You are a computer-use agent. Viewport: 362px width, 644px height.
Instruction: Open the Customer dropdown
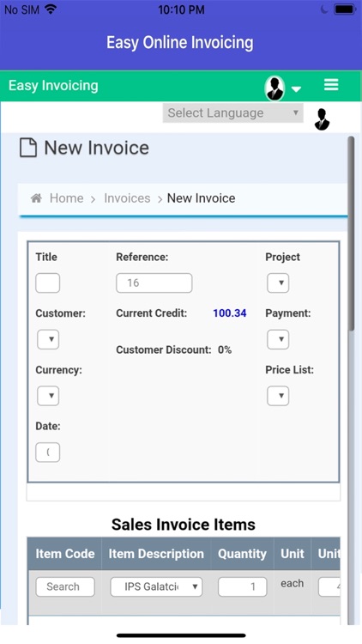[48, 340]
